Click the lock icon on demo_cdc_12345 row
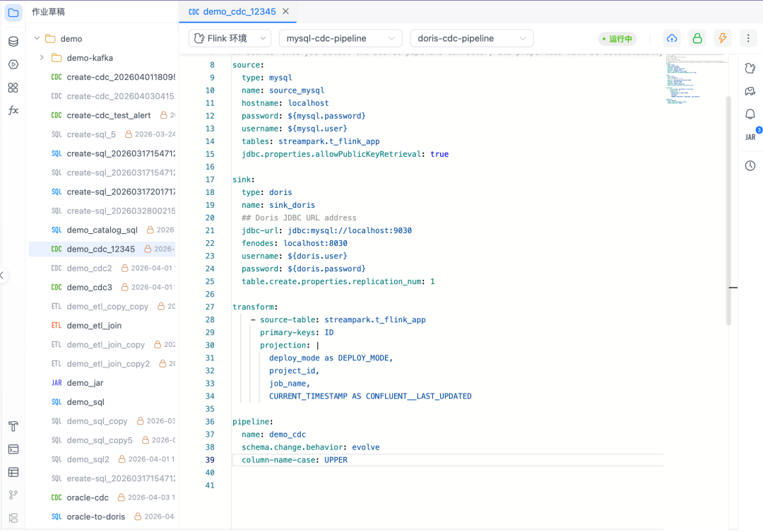This screenshot has width=763, height=532. (x=148, y=249)
